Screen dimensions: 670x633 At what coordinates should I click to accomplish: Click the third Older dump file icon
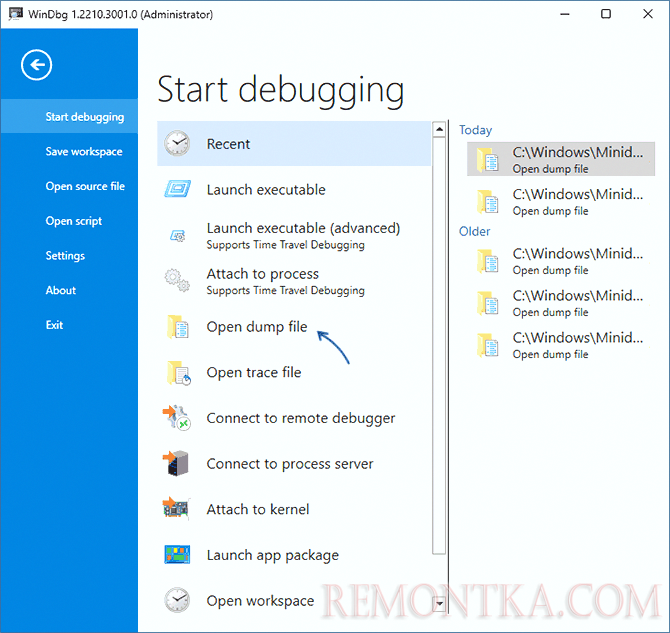[x=488, y=345]
